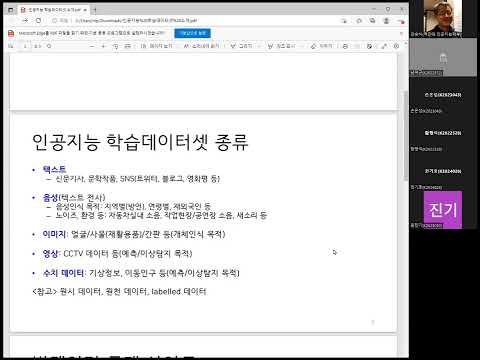Image resolution: width=480 pixels, height=360 pixels.
Task: Expand the Draw tool dropdown arrow
Action: (259, 46)
